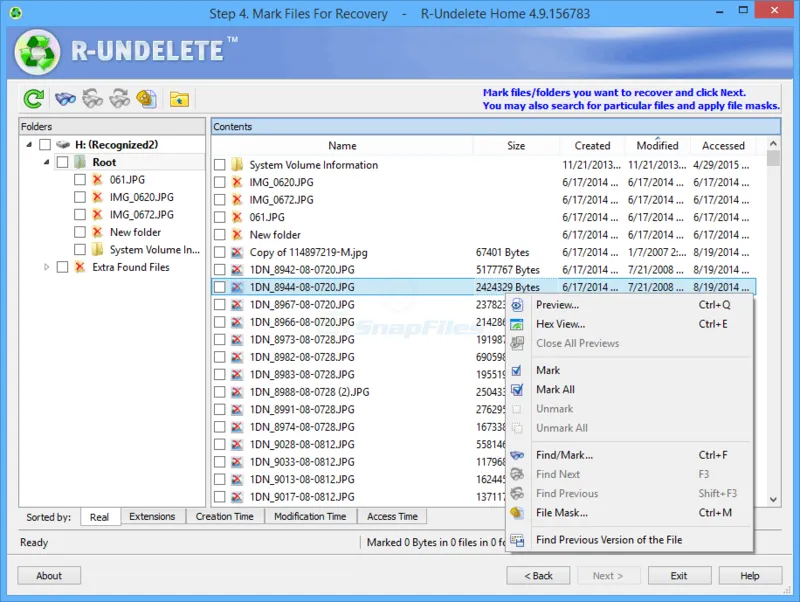Click the Exit button

[679, 576]
